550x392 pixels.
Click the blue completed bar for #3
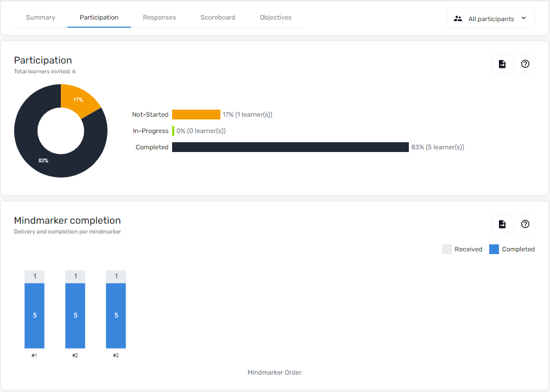coord(116,315)
